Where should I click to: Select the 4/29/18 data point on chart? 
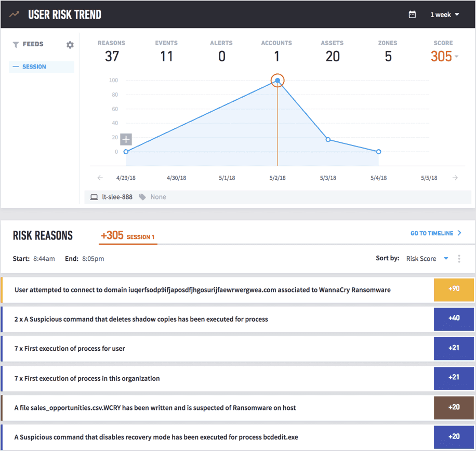(126, 151)
